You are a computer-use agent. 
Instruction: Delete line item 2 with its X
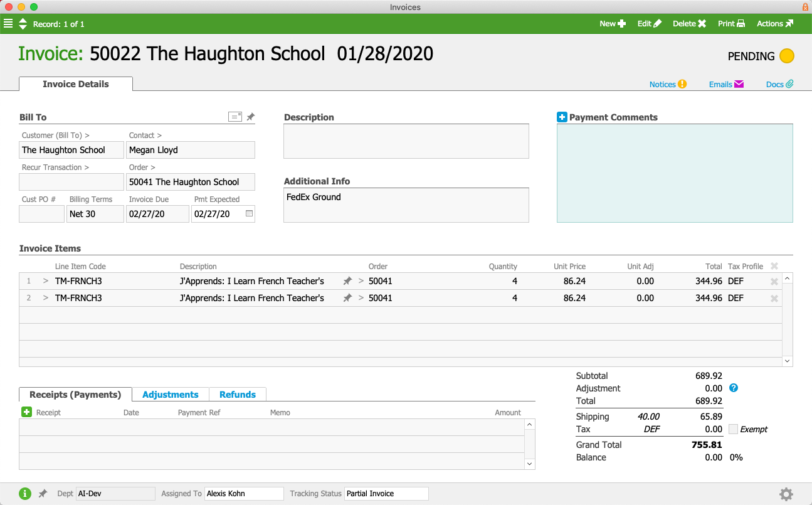coord(774,299)
